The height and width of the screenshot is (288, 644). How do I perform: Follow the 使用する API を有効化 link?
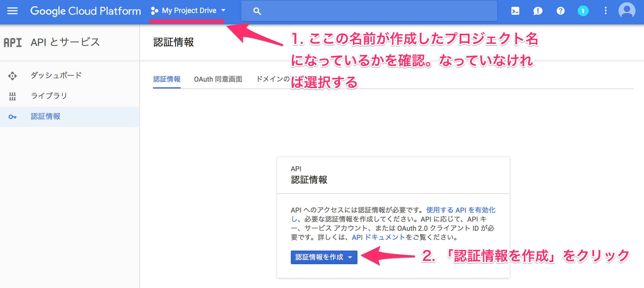tap(461, 210)
